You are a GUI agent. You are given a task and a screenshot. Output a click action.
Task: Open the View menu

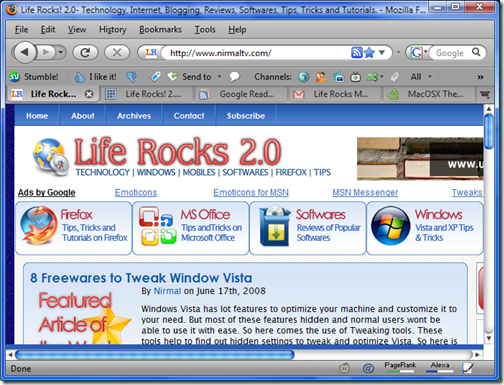[77, 30]
